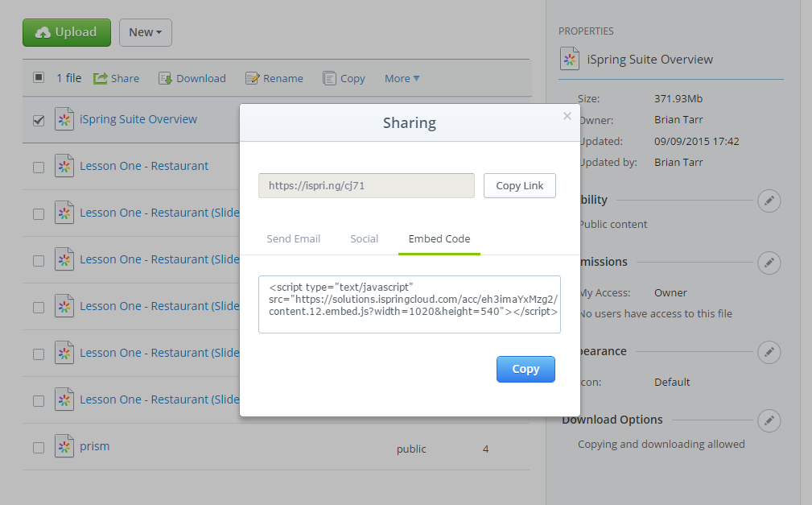Open the prism file link
The width and height of the screenshot is (812, 505).
tap(95, 446)
